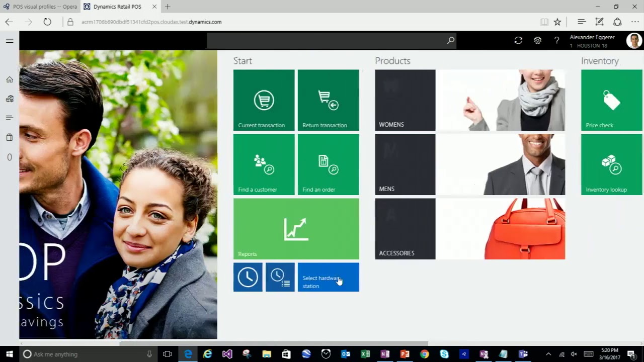
Task: Open the Edge More actions menu
Action: [x=635, y=22]
